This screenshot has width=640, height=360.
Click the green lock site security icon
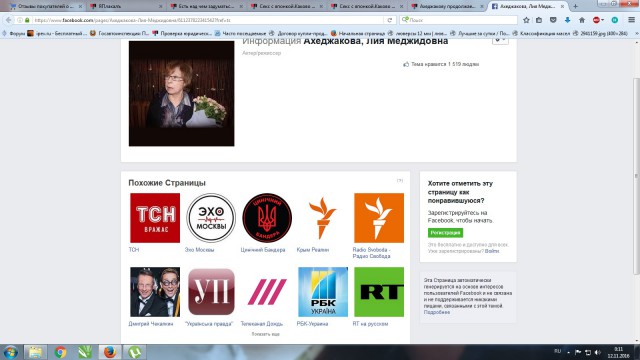click(27, 20)
